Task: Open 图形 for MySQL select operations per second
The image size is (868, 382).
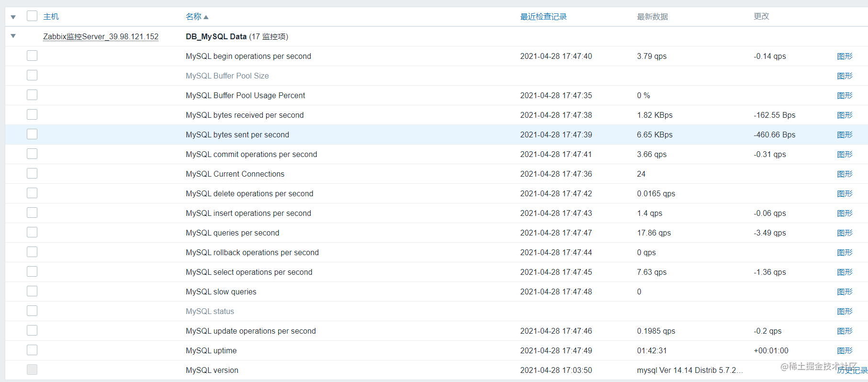Action: coord(845,272)
